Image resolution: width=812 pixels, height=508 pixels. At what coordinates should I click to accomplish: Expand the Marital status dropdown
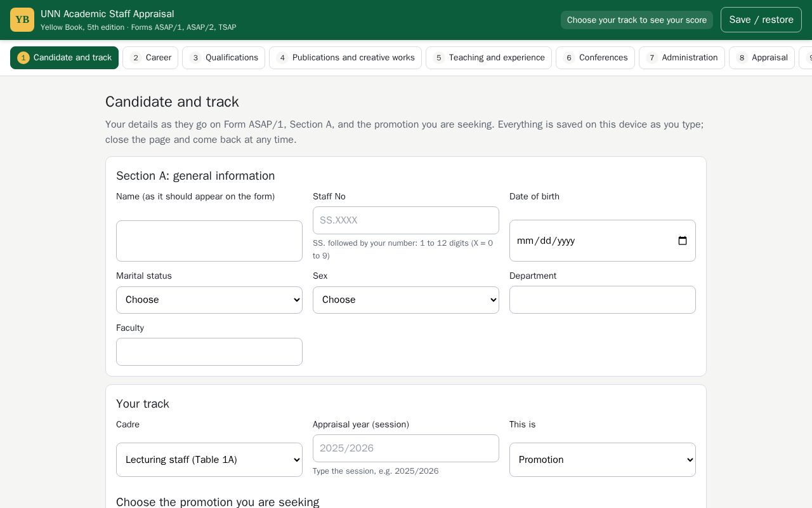(209, 300)
